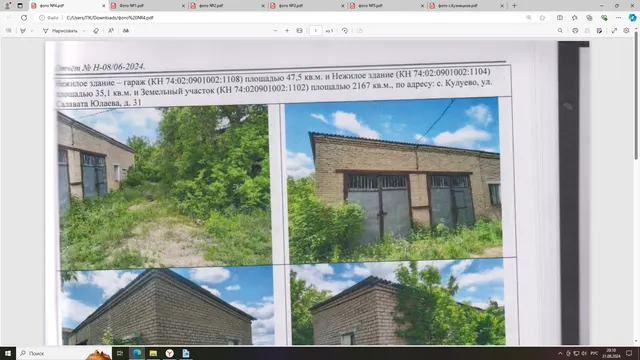The image size is (640, 360).
Task: Open the Windows Start menu
Action: pos(8,353)
